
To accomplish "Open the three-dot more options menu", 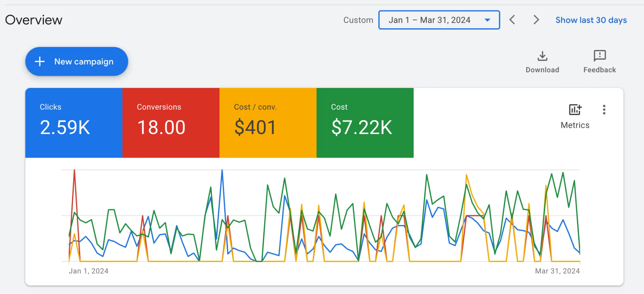I will pyautogui.click(x=604, y=110).
